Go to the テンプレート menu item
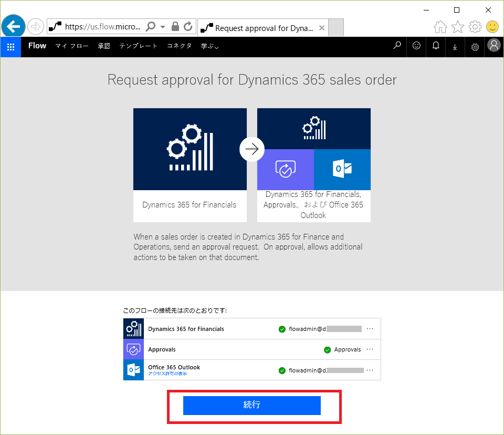Screen dimensions: 504x435 (138, 46)
